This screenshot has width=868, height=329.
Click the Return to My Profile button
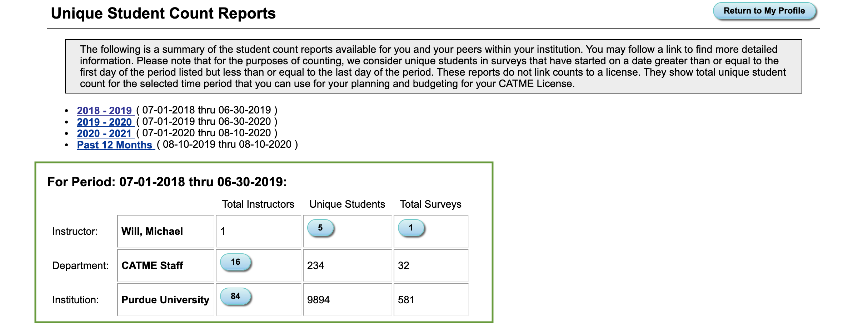click(x=764, y=11)
